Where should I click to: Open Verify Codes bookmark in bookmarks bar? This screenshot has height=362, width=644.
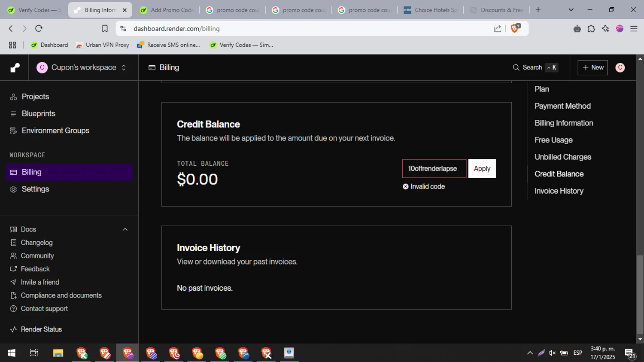point(241,45)
